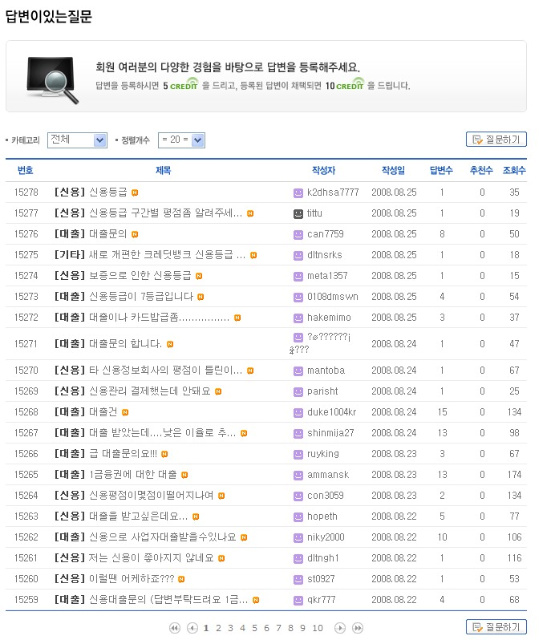The image size is (539, 640).
Task: Open the post 저는 신용이 좋아지지 않네요
Action: 151,558
